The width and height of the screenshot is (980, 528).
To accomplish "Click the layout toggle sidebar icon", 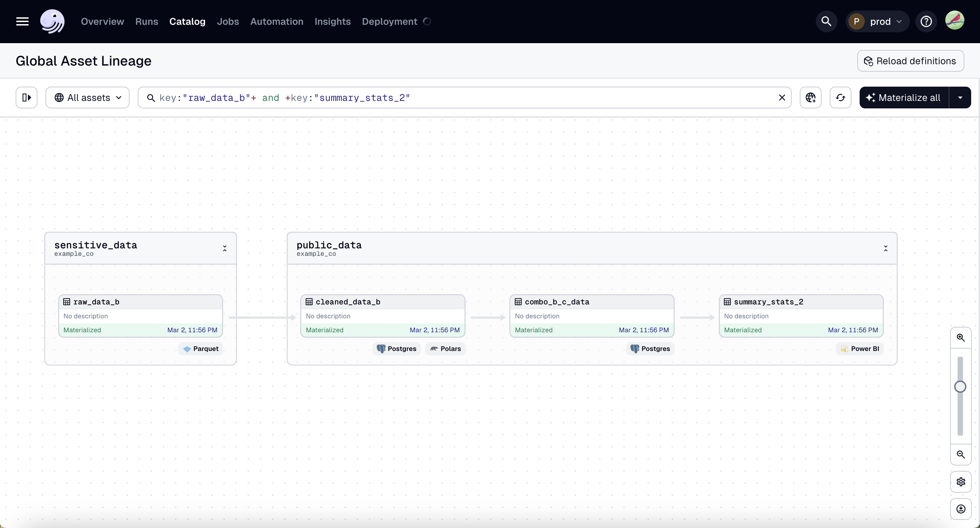I will click(26, 97).
